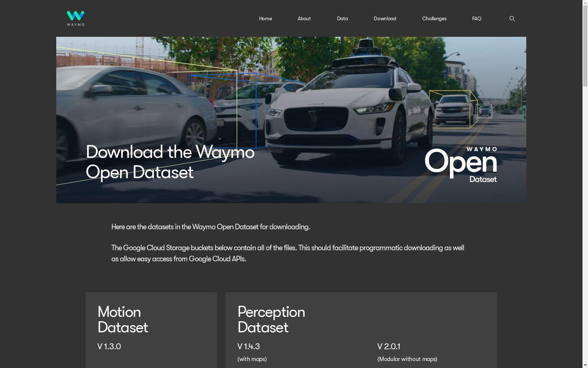Click the V 1.4.3 version label
The height and width of the screenshot is (368, 588).
pyautogui.click(x=248, y=347)
